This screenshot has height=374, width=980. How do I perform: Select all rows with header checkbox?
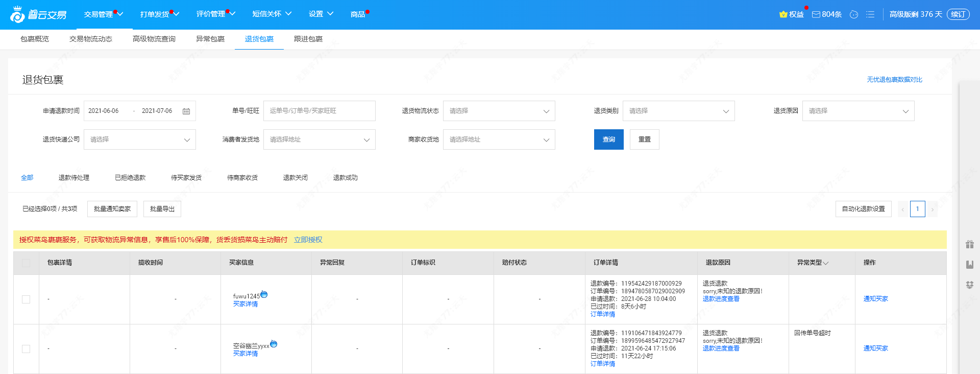(26, 263)
